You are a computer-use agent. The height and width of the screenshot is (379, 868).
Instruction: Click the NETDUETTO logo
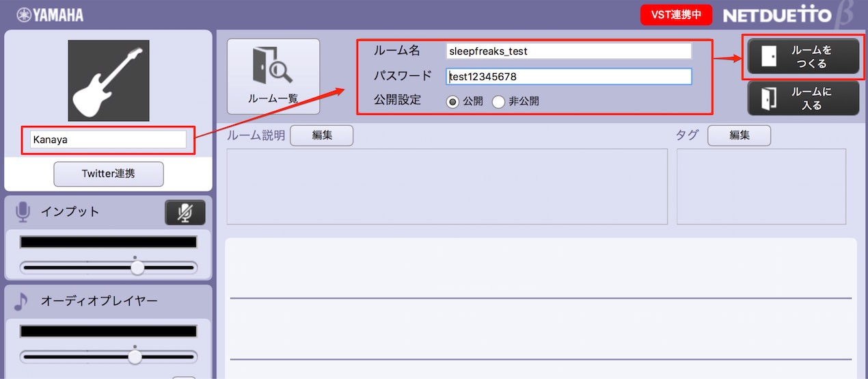[x=786, y=15]
